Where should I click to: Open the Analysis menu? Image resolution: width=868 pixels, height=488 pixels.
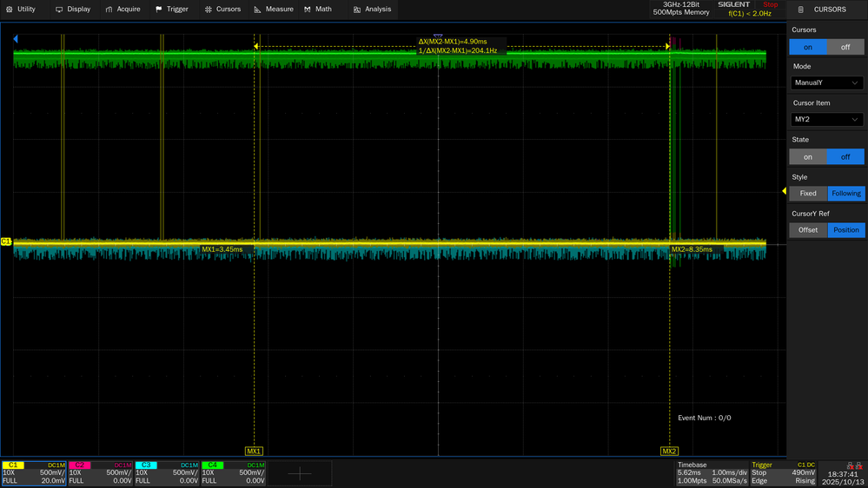(x=373, y=10)
